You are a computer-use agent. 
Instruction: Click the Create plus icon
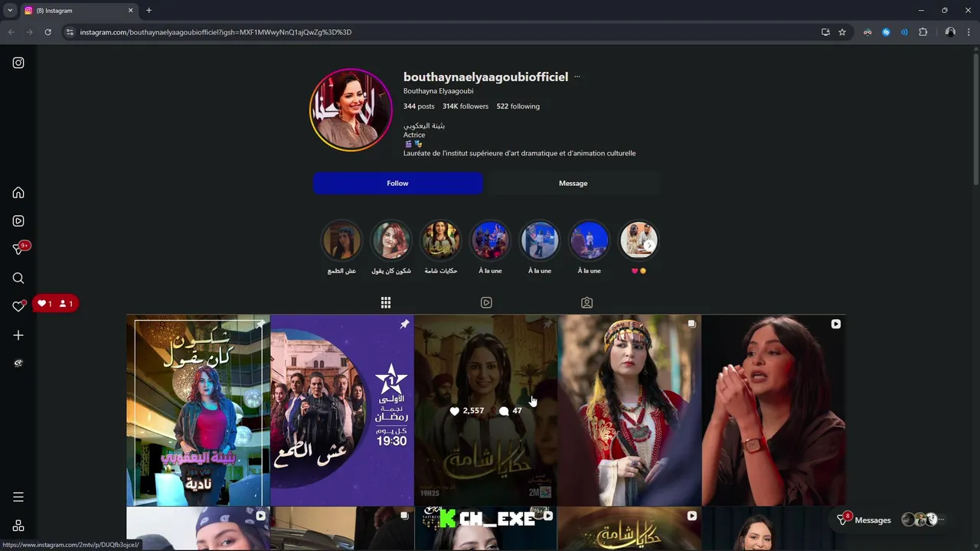pyautogui.click(x=18, y=335)
